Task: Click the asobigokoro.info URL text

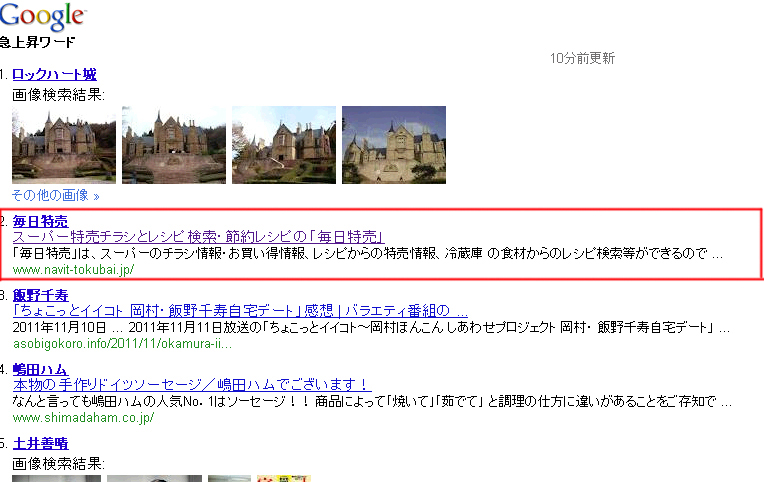Action: tap(122, 344)
